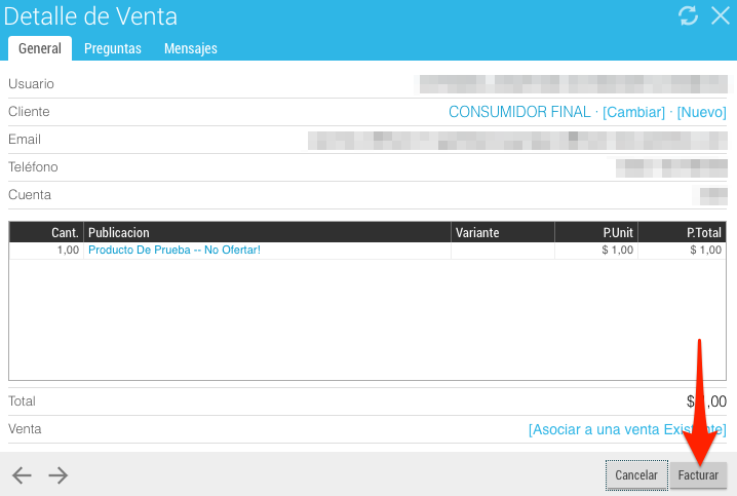Switch to the General tab
This screenshot has height=496, width=737.
click(40, 48)
